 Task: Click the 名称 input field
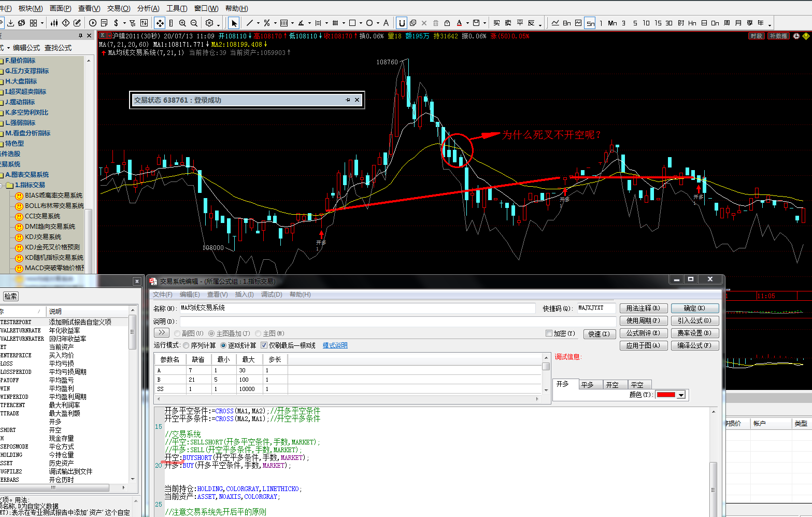(357, 308)
